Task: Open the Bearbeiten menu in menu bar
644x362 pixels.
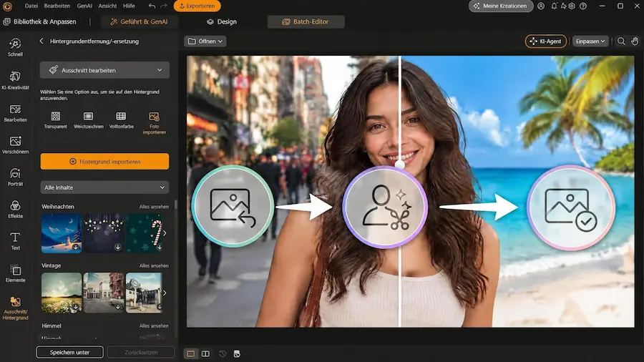Action: point(57,6)
